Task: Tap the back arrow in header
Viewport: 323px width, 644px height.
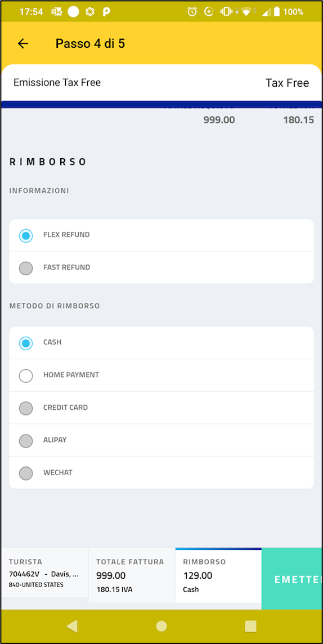Action: click(x=23, y=43)
